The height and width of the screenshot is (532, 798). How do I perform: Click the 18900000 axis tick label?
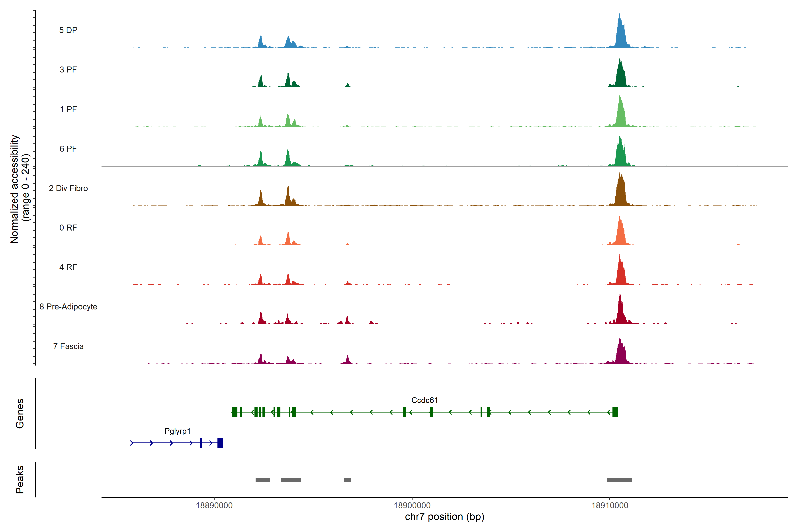(x=412, y=506)
